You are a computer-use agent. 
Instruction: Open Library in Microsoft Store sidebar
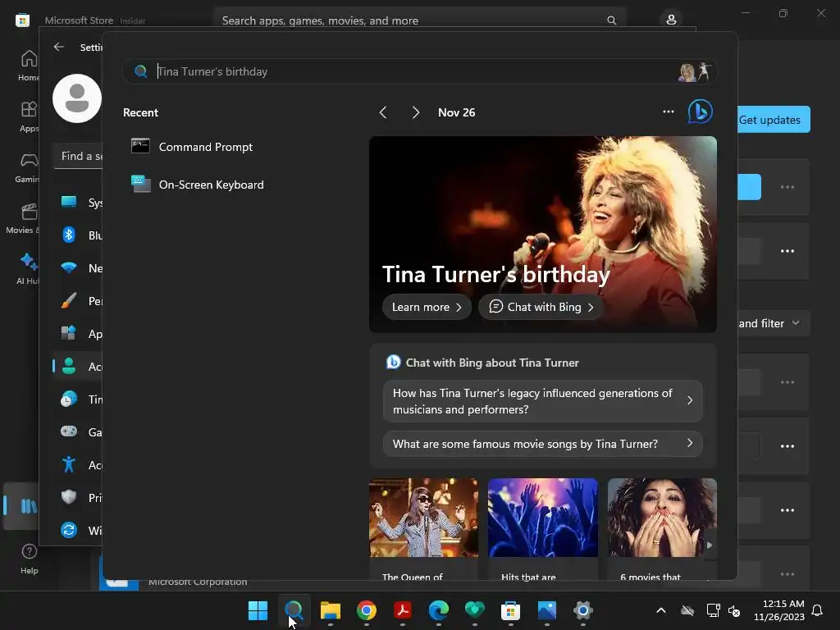[21, 505]
